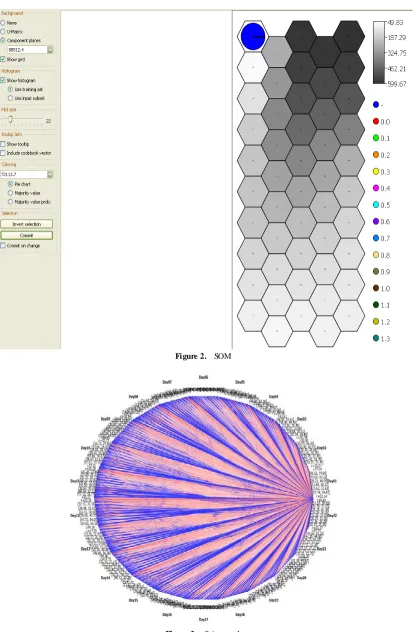
Task: Click the blue 0.7 legend dot
Action: click(x=376, y=238)
